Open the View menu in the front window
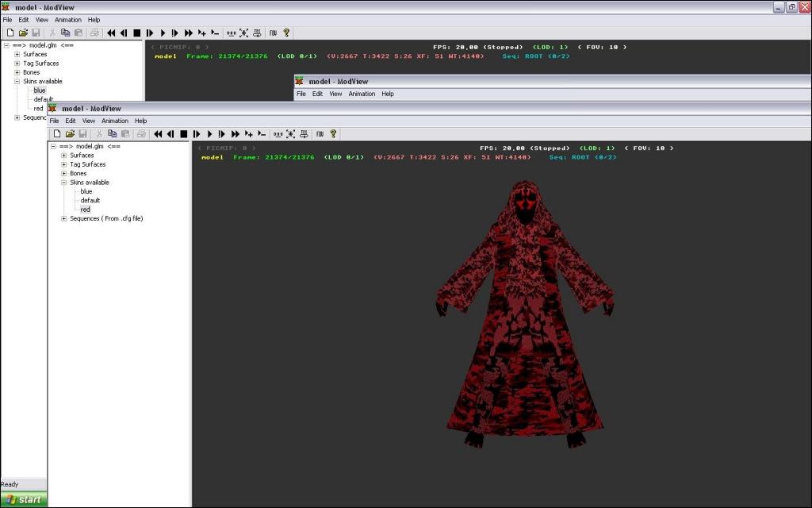The width and height of the screenshot is (812, 508). point(88,121)
